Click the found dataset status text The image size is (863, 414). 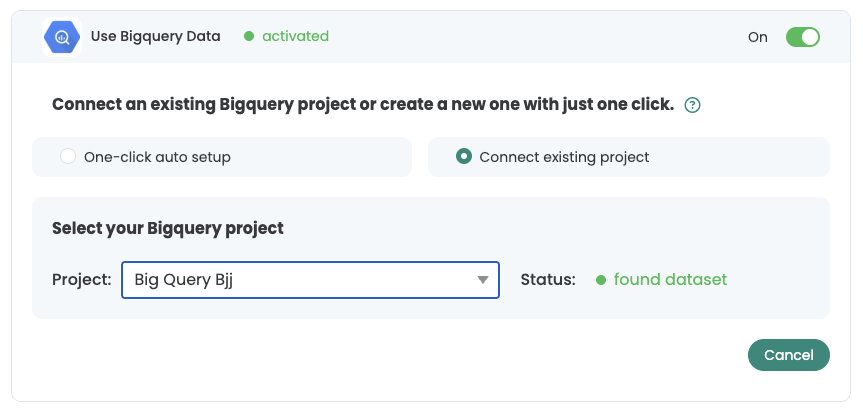[x=670, y=280]
